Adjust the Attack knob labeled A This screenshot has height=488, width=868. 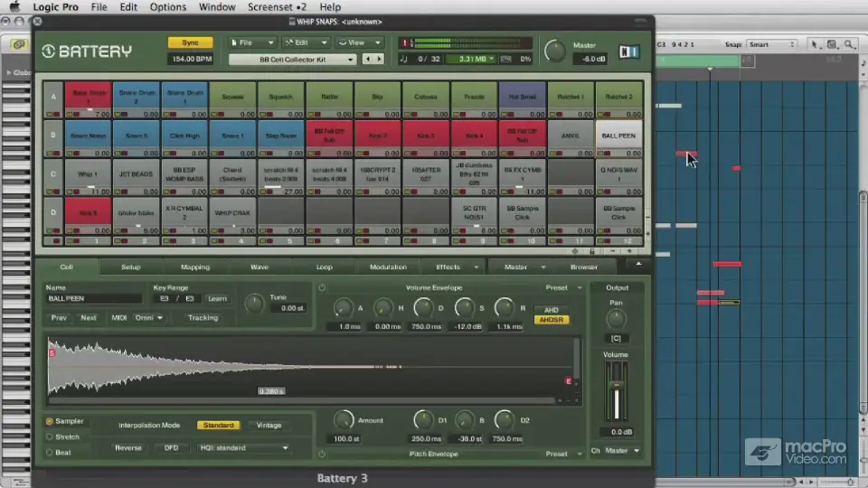[x=343, y=308]
